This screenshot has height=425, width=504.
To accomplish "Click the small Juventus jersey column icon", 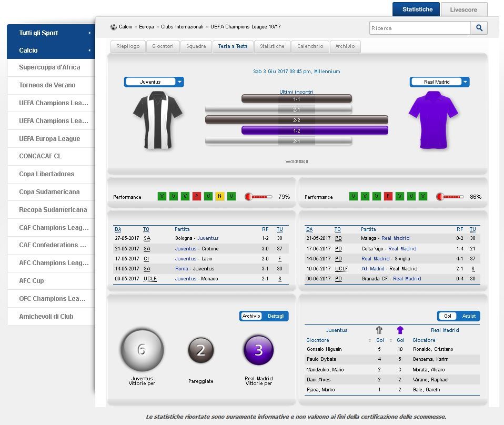I will click(x=379, y=330).
